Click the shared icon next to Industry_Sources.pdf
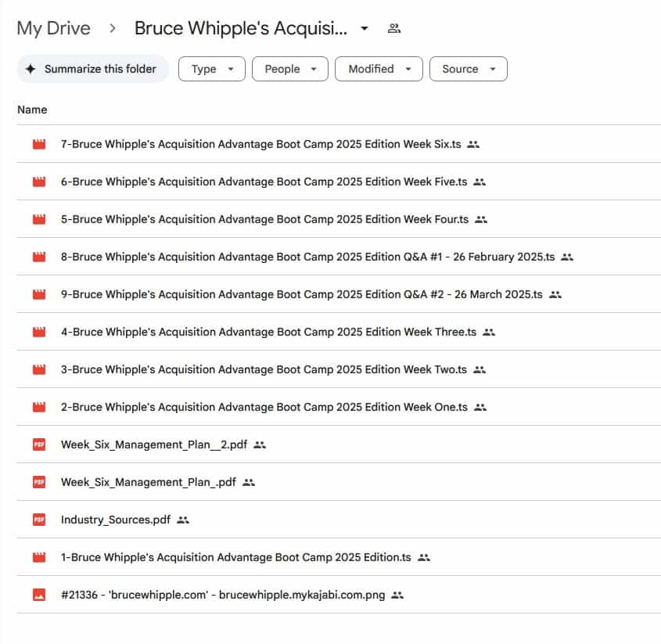The height and width of the screenshot is (644, 661). 183,520
